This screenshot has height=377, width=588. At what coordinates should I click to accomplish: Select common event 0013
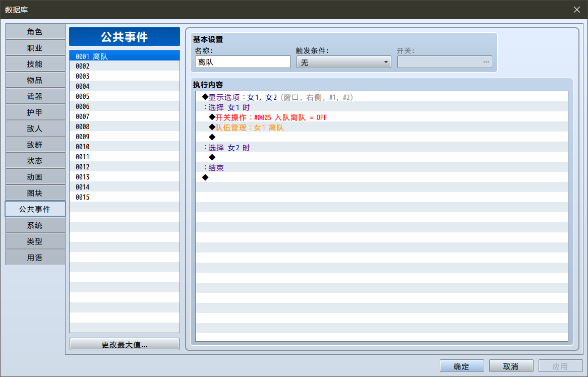(x=125, y=177)
